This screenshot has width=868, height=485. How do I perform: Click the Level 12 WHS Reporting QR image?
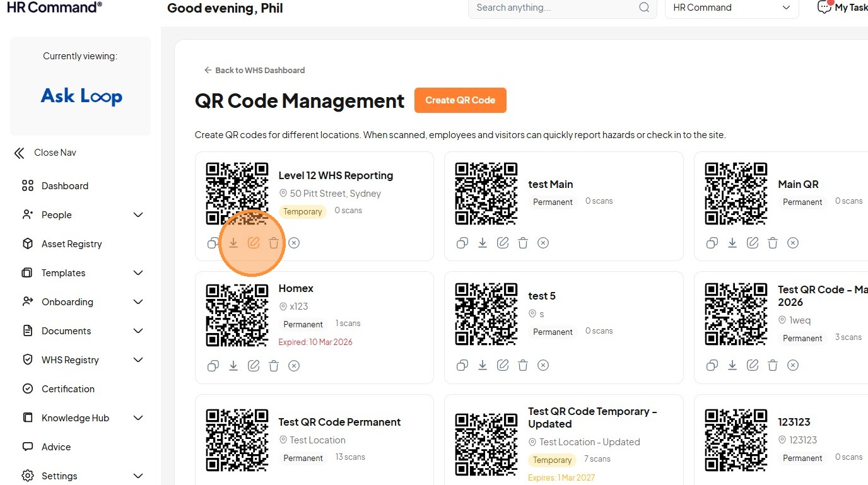[237, 194]
